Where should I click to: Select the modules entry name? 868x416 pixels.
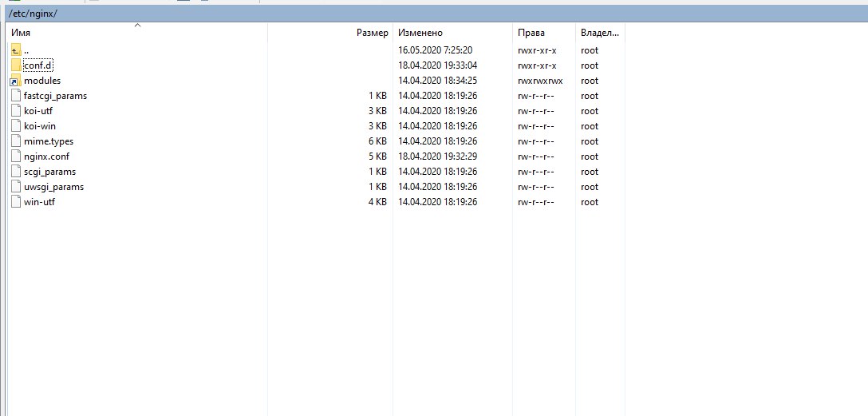42,81
